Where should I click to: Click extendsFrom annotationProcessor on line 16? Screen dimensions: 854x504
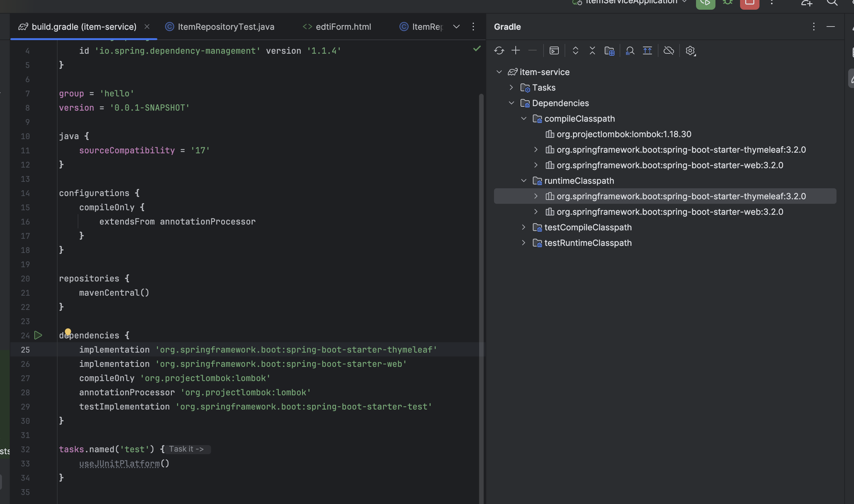[x=177, y=222]
